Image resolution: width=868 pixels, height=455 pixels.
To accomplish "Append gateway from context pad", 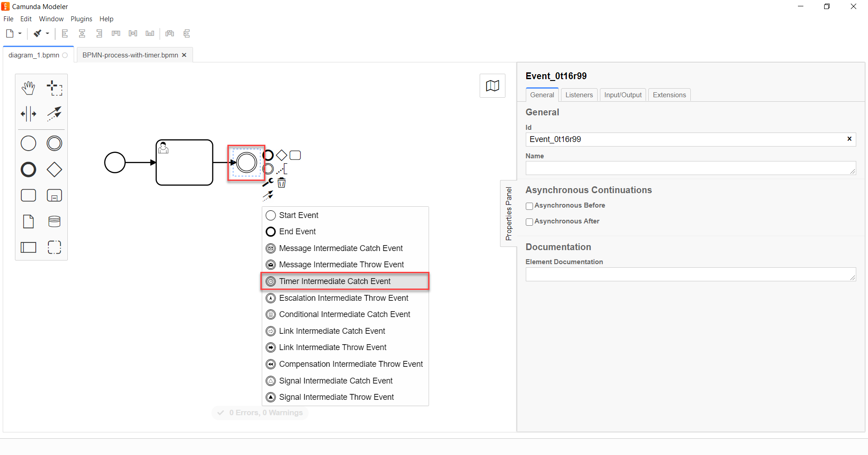I will tap(282, 155).
